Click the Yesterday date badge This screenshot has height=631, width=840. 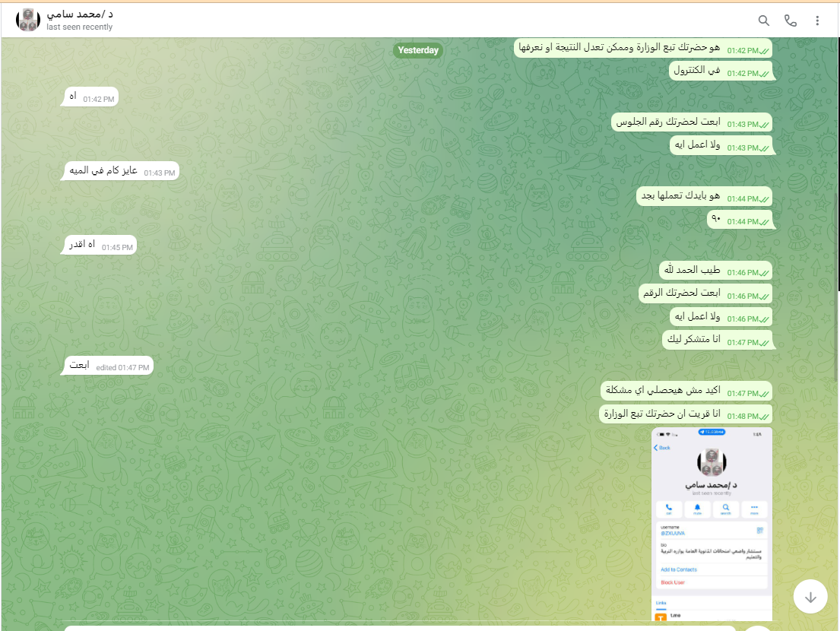(x=418, y=50)
